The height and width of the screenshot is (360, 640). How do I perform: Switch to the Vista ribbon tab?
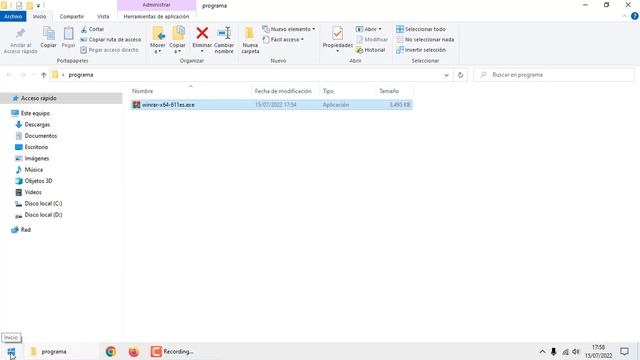[103, 16]
